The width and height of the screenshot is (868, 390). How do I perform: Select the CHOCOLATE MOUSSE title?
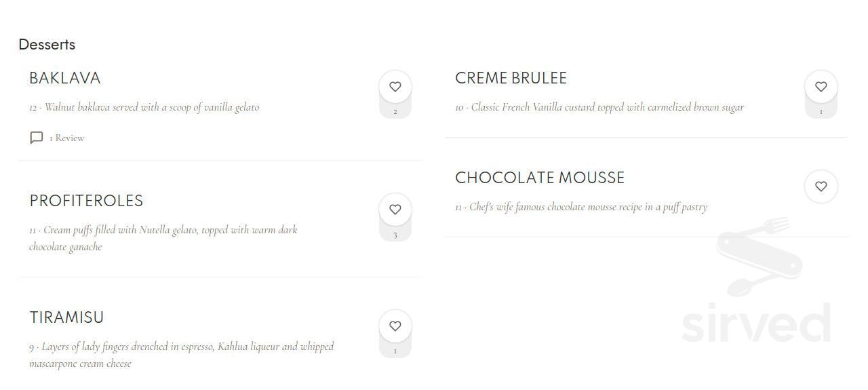540,178
